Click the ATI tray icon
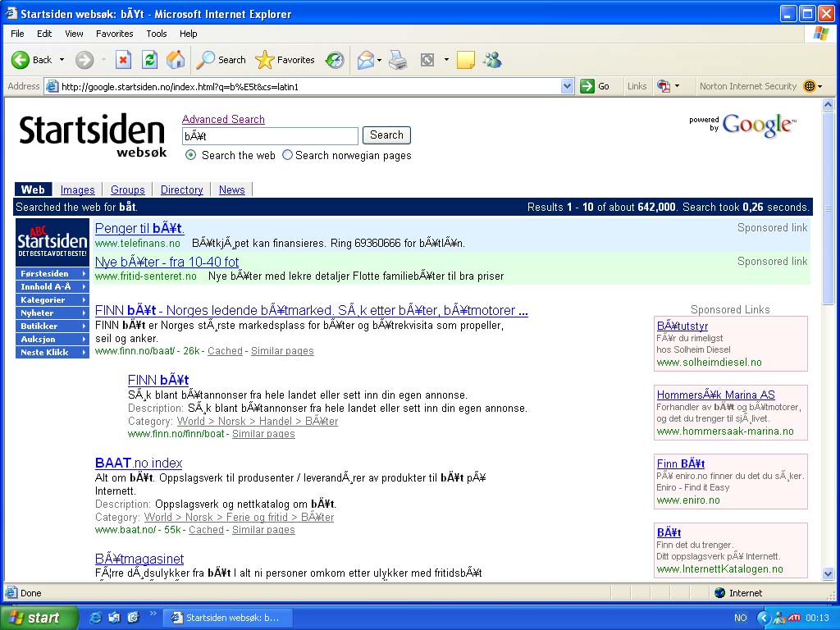The height and width of the screenshot is (630, 840). (x=794, y=618)
